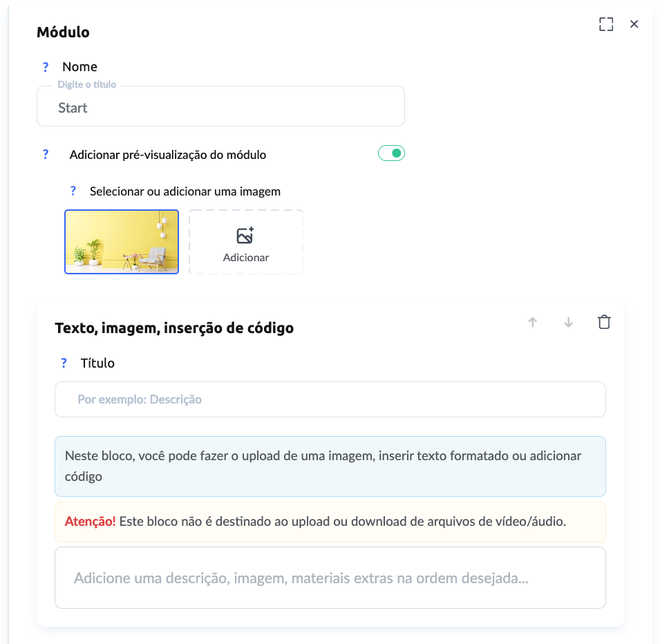The image size is (669, 644).
Task: Show help for selecting an image
Action: click(x=73, y=191)
